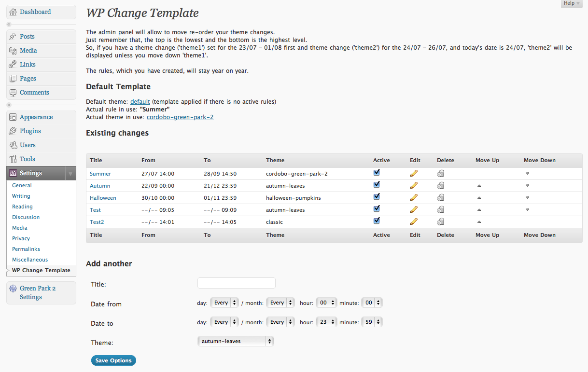Viewport: 588px width, 372px height.
Task: Move the Test2 rule up
Action: [479, 222]
